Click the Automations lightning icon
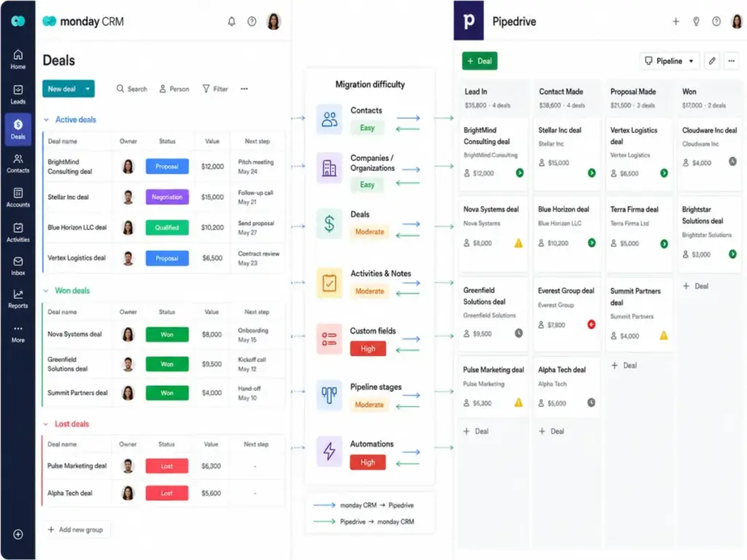The width and height of the screenshot is (747, 560). pyautogui.click(x=329, y=451)
